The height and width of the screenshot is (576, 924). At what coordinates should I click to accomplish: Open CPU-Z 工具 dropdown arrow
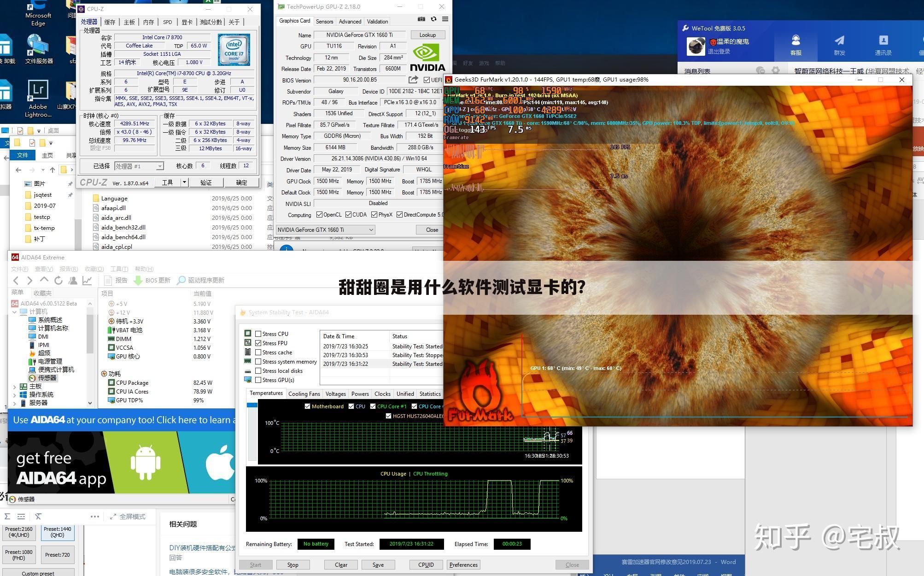click(x=184, y=182)
